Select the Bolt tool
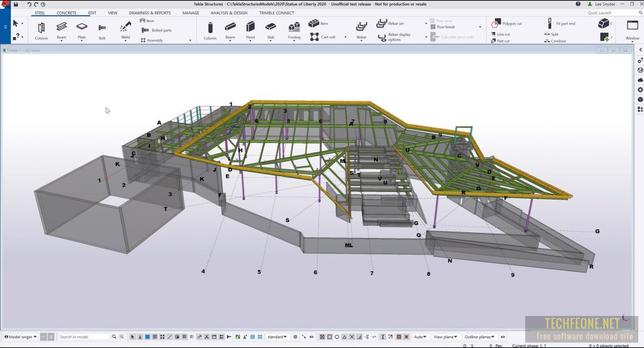This screenshot has height=348, width=644. [x=102, y=31]
